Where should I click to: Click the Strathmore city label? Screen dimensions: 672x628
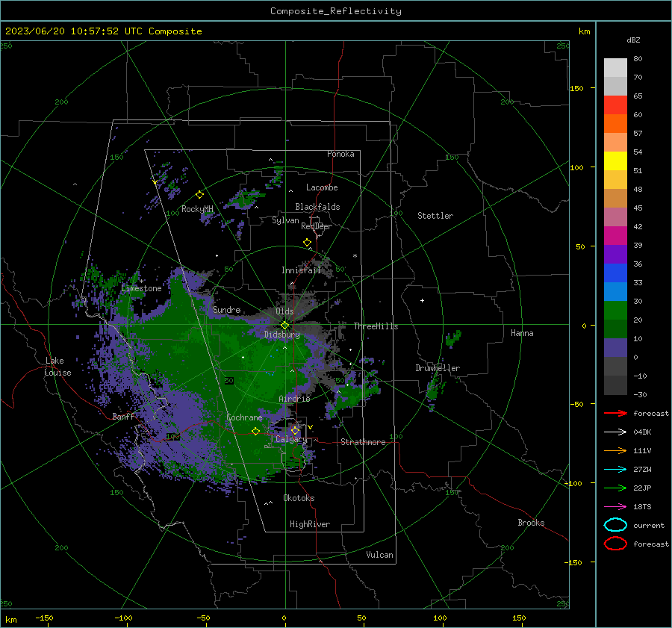point(363,442)
